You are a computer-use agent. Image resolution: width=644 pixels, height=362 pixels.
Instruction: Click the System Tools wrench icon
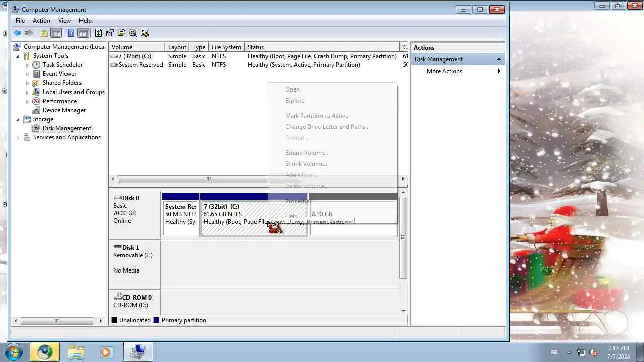pos(27,56)
